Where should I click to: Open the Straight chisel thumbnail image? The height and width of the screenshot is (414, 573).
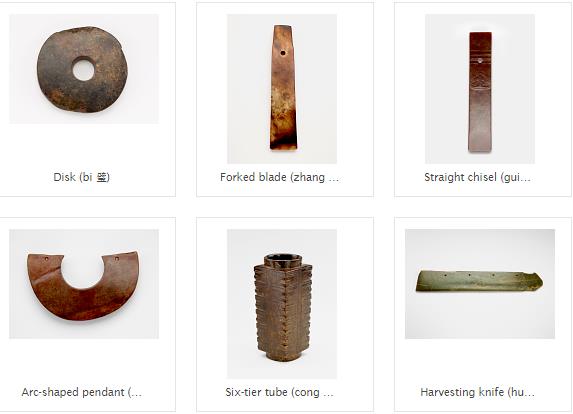[480, 89]
